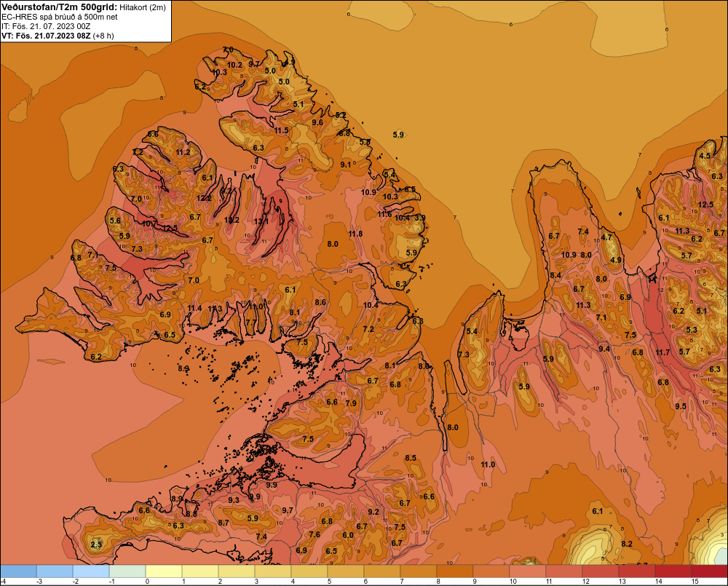Click the 'IT: Fös. 21. 07. 2023 00Z' line
728x586 pixels.
[x=46, y=26]
